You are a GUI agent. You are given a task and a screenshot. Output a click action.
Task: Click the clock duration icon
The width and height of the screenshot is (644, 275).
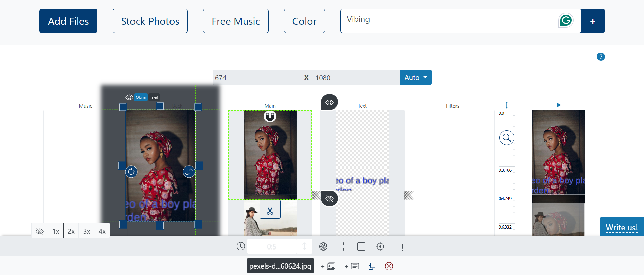pos(241,247)
